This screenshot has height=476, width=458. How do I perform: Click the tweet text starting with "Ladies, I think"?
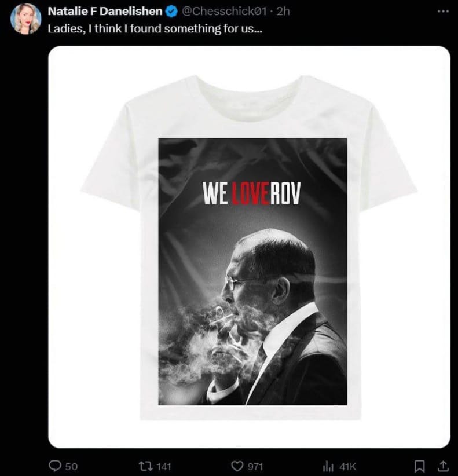click(x=155, y=29)
